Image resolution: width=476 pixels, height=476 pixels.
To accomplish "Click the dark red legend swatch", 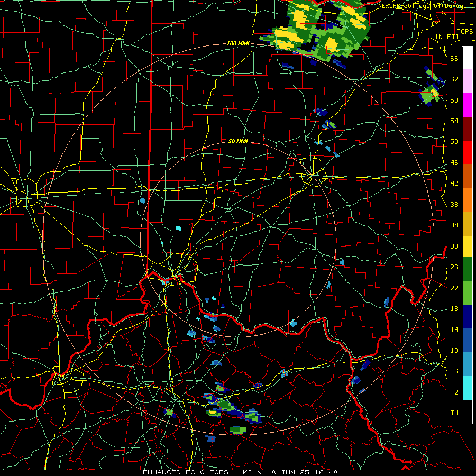I will (467, 129).
